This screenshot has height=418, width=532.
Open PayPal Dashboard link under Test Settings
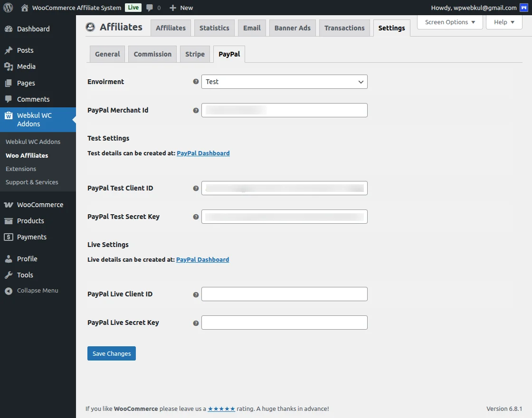point(203,153)
